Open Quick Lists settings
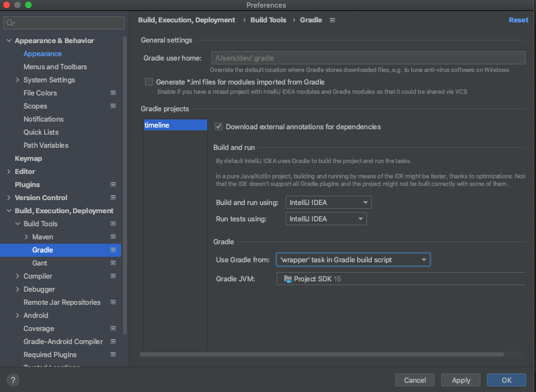 click(x=41, y=132)
